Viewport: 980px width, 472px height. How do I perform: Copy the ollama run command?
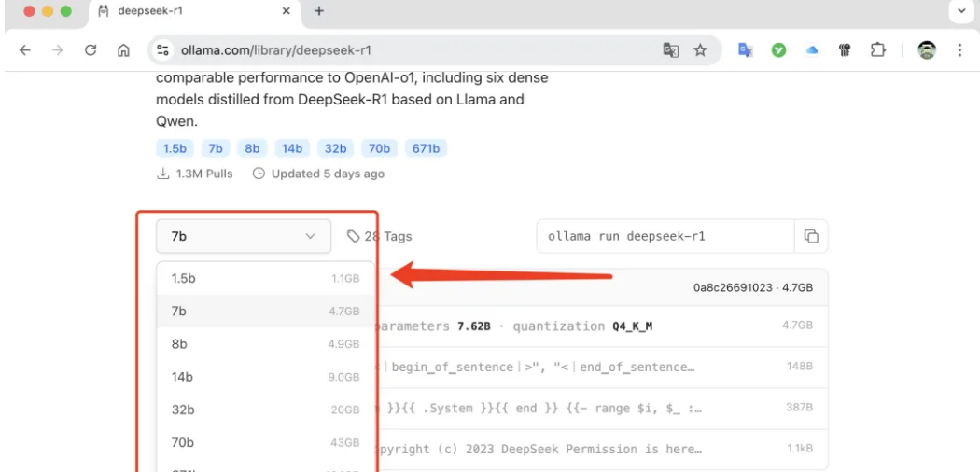(x=811, y=237)
